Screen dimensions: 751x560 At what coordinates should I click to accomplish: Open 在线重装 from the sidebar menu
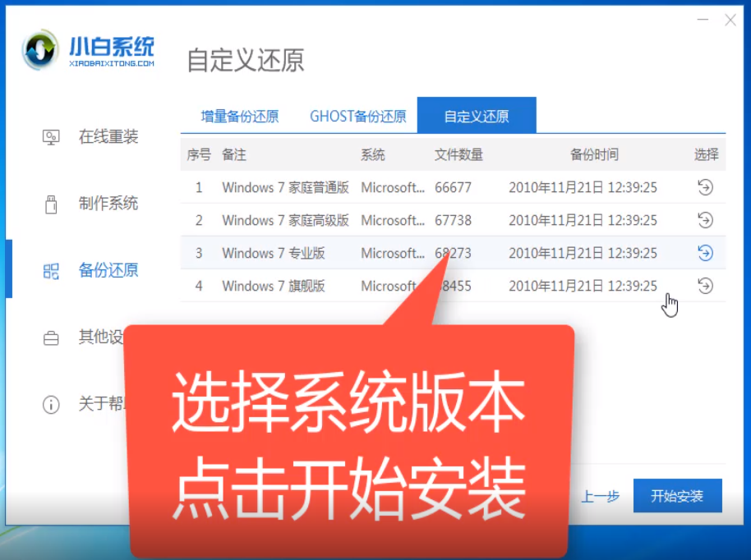108,137
